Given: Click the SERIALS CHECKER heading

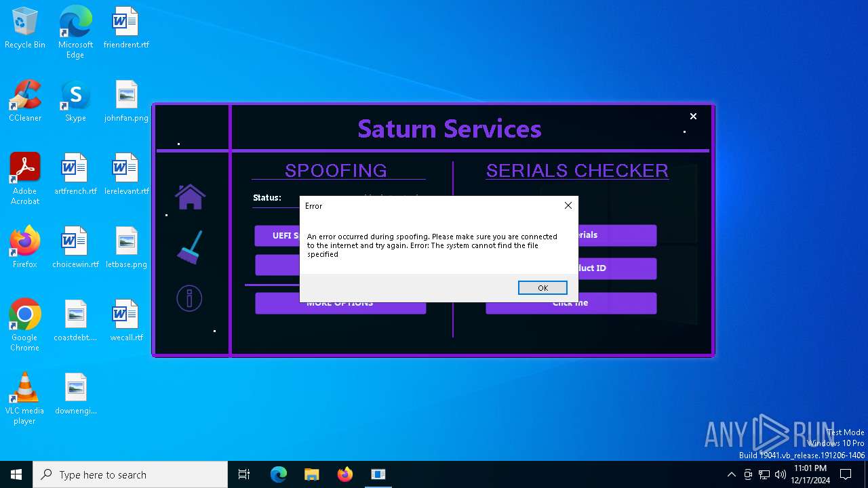Looking at the screenshot, I should click(x=577, y=170).
